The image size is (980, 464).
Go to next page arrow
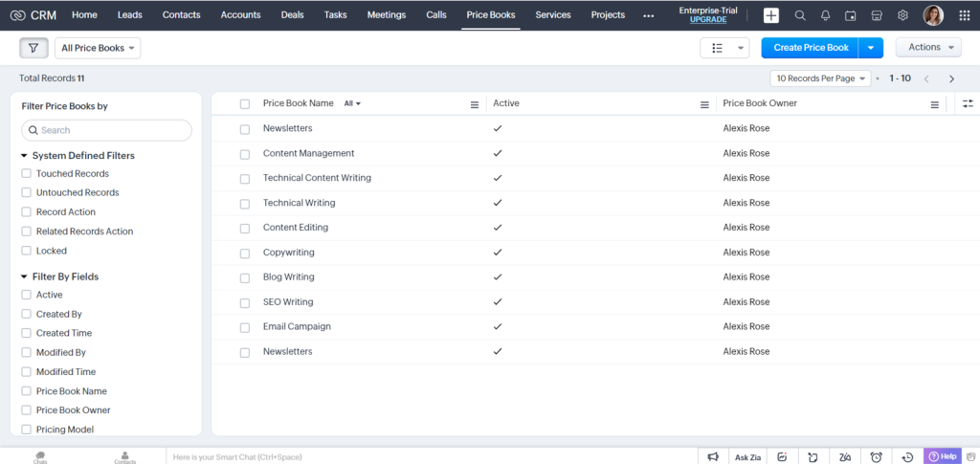pyautogui.click(x=952, y=78)
